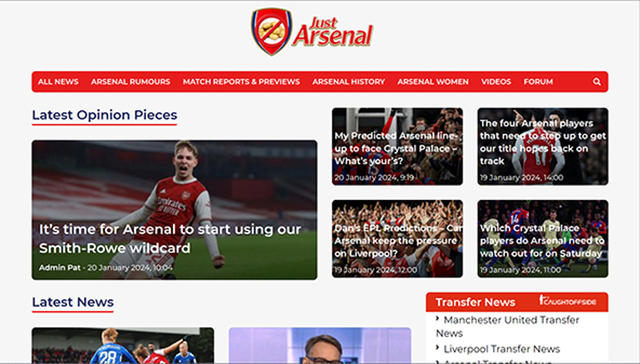
Task: Go to Arsenal Rumours section
Action: pyautogui.click(x=130, y=82)
